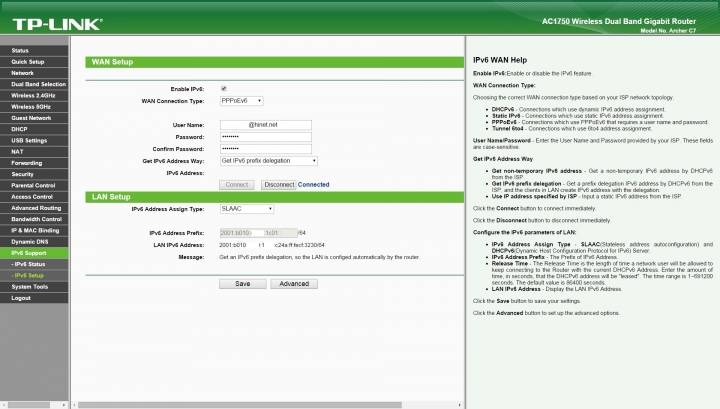Screen dimensions: 720x409
Task: Open the Network menu
Action: point(34,73)
